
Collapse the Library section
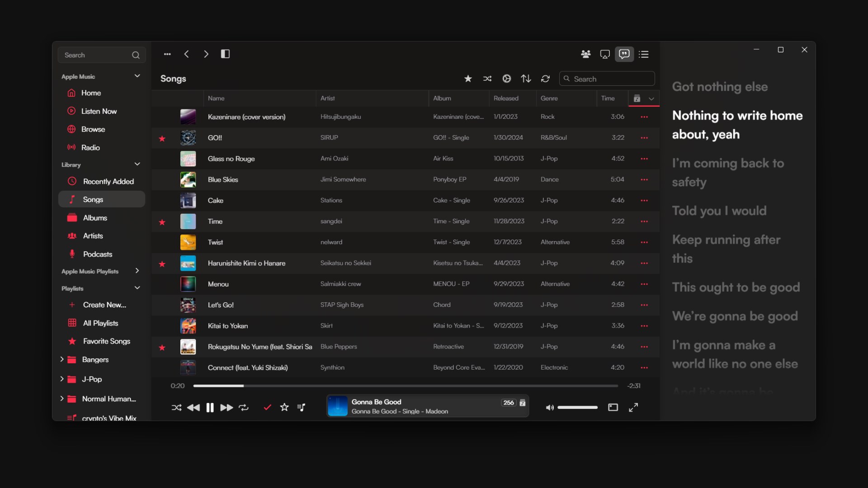click(137, 164)
